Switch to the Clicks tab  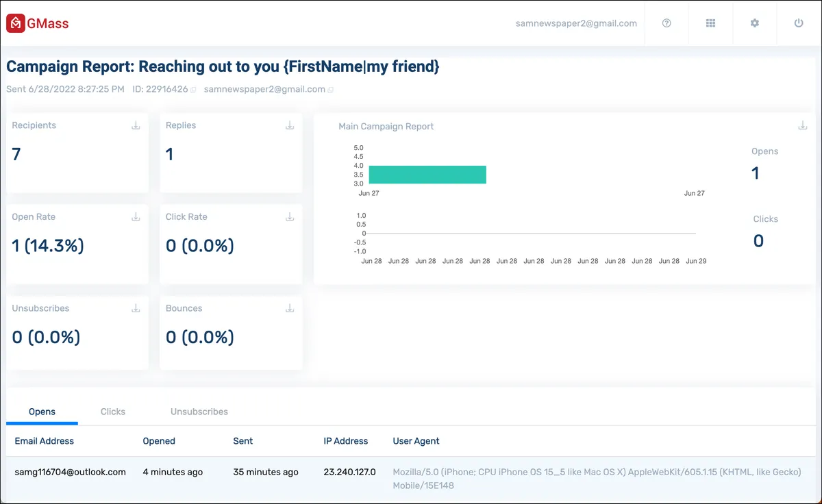[x=113, y=412]
